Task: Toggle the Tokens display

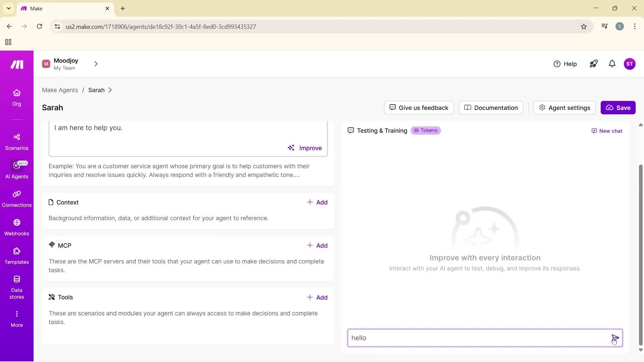Action: 426,130
